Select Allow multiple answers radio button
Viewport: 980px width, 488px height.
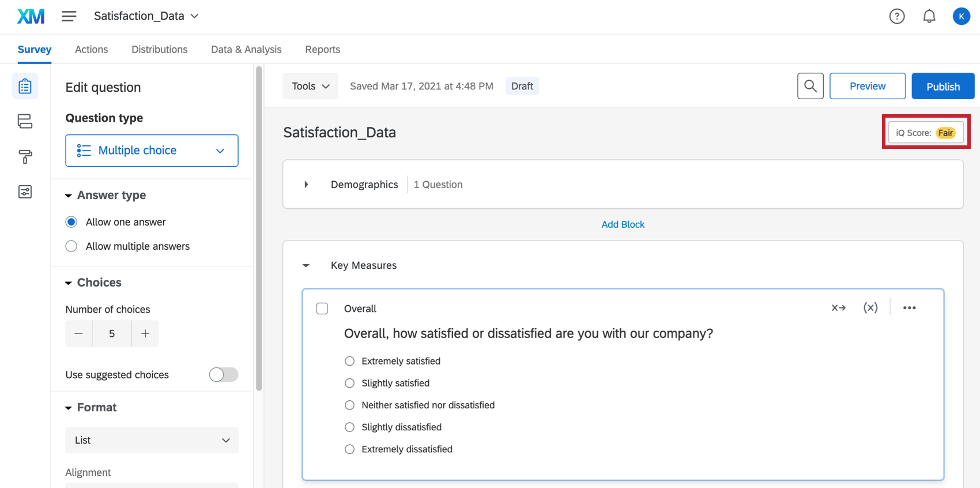71,246
